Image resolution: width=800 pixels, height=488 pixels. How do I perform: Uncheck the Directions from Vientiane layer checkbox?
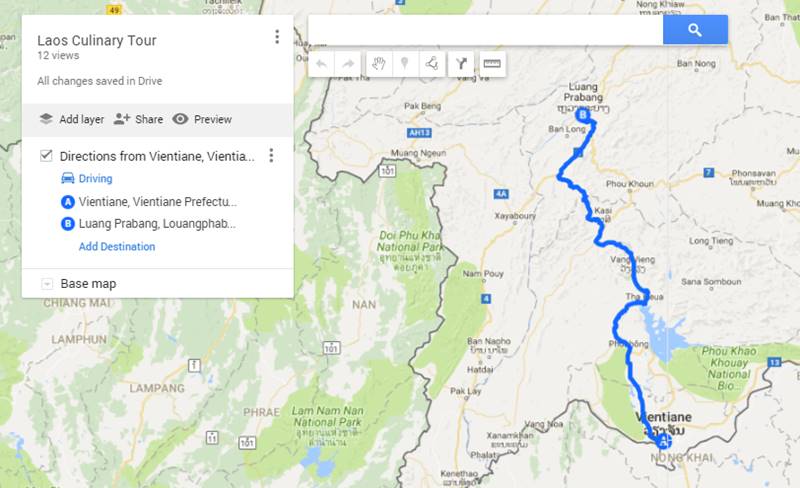tap(46, 156)
